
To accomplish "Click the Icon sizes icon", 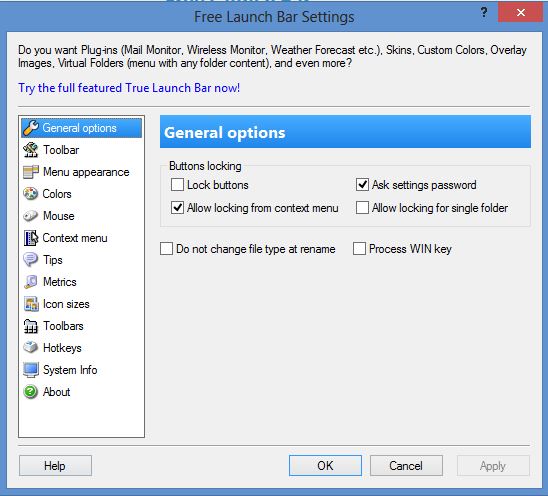I will (31, 304).
